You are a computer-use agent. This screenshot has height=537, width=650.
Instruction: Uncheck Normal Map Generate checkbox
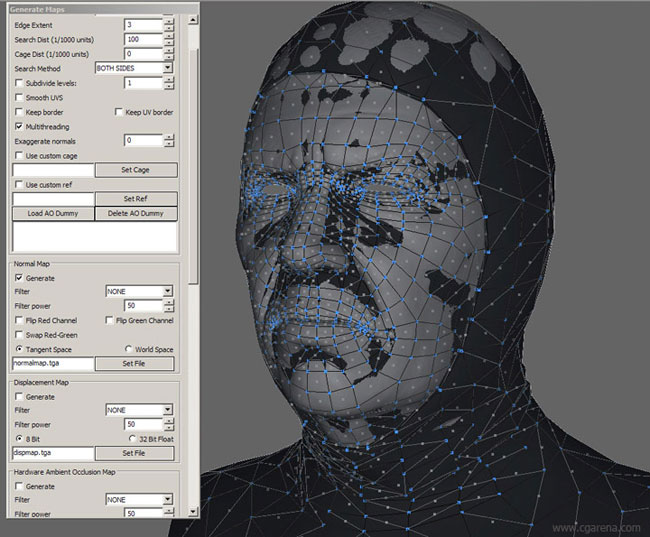coord(19,278)
